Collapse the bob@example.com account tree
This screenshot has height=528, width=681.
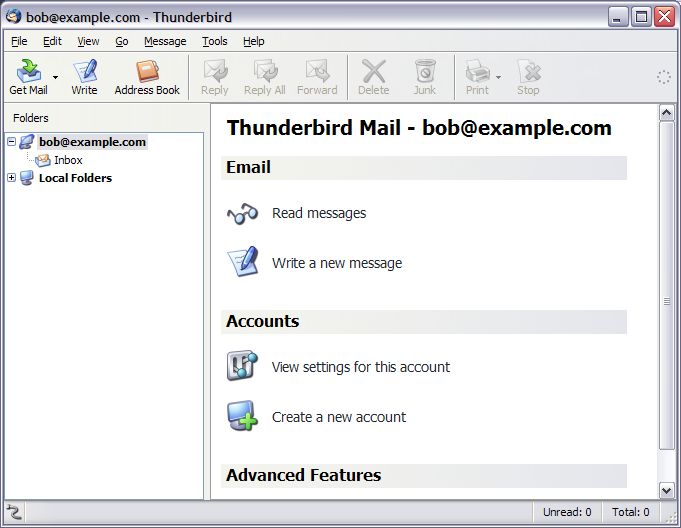pos(12,142)
